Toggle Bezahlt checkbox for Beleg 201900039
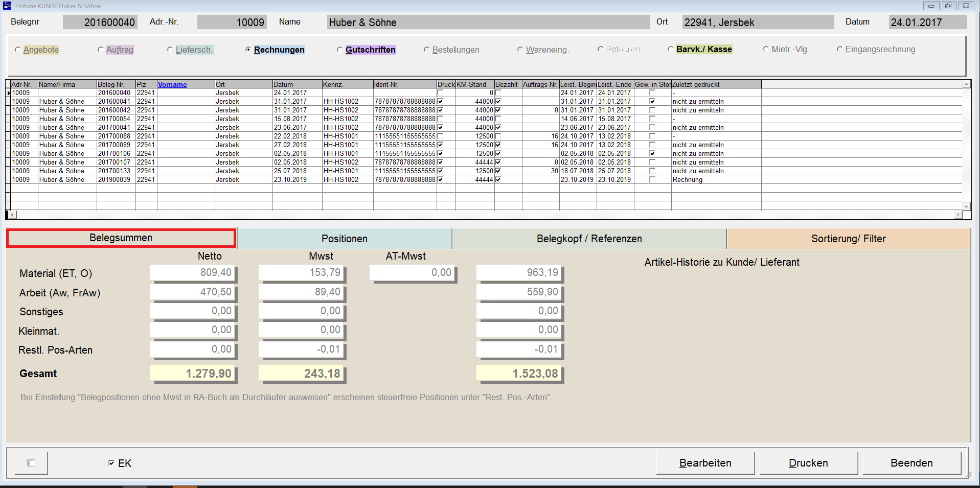 [x=498, y=179]
